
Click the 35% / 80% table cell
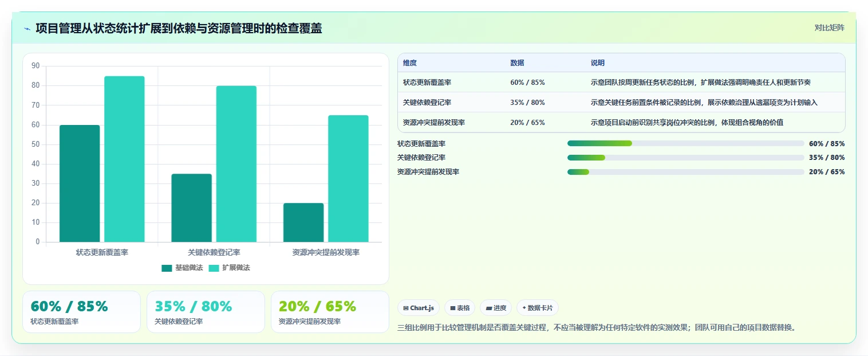tap(527, 103)
